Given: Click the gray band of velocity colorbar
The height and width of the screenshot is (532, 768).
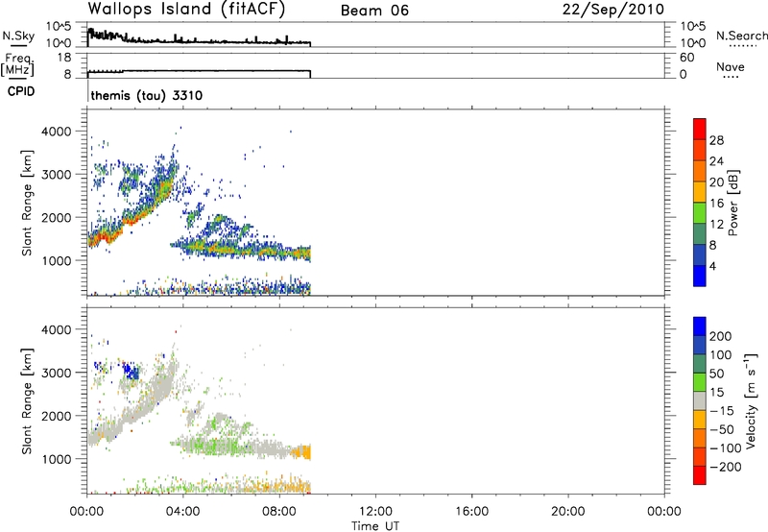Looking at the screenshot, I should coord(700,400).
